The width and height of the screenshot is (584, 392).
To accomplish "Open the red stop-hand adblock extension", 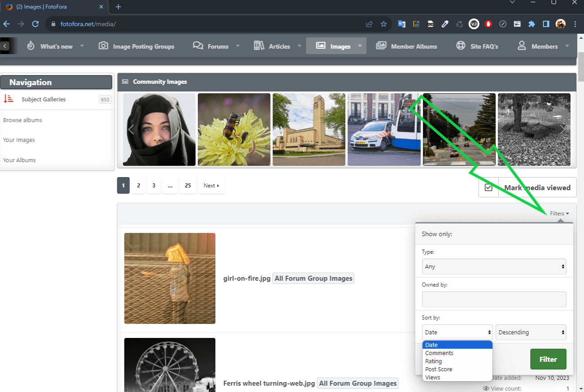I will (488, 24).
